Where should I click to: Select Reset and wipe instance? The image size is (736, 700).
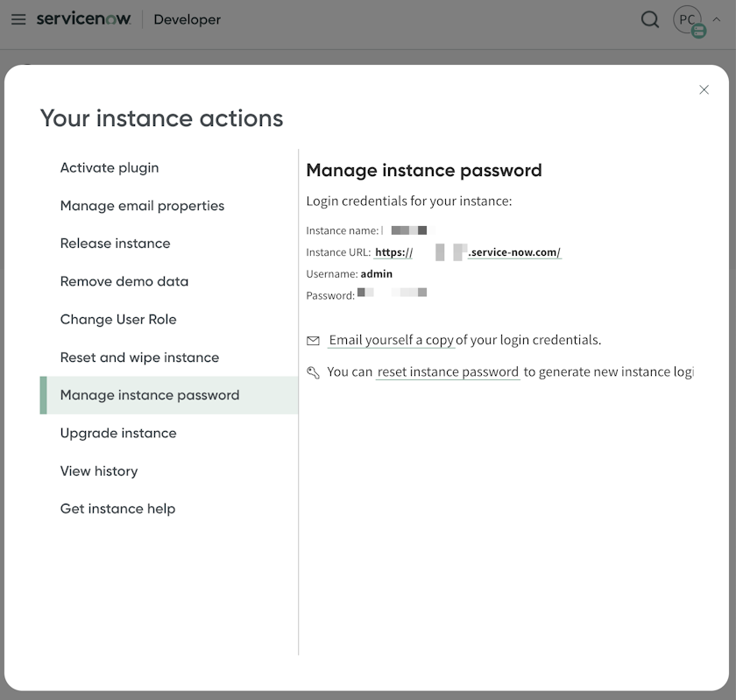point(138,357)
